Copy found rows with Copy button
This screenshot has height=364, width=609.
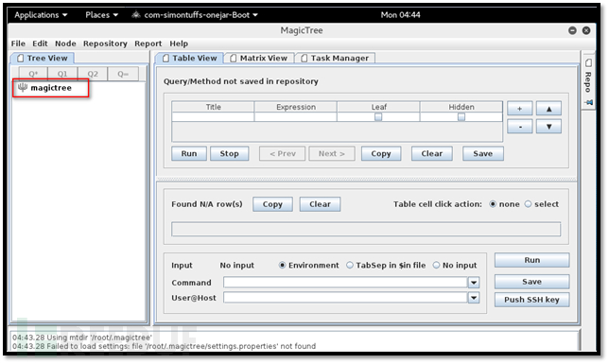point(272,204)
